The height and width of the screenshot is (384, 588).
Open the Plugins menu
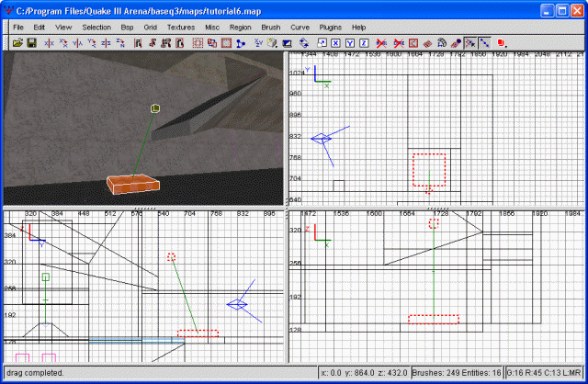point(330,28)
